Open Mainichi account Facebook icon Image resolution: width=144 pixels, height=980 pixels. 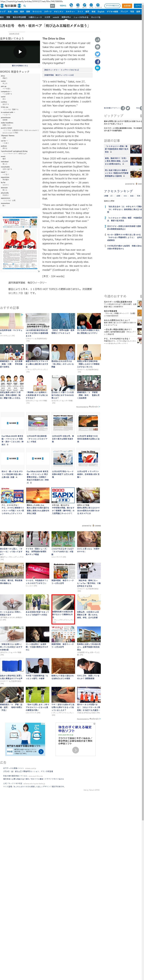[x=123, y=108]
